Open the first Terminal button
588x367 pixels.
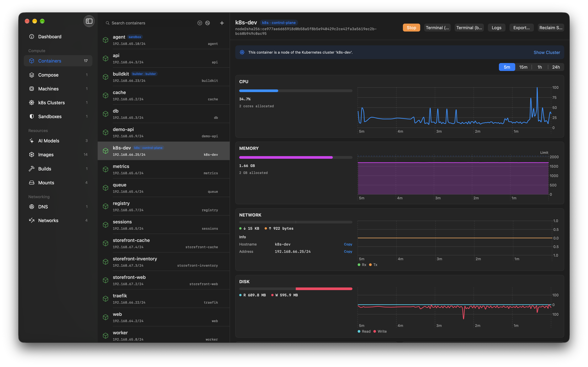click(x=437, y=28)
